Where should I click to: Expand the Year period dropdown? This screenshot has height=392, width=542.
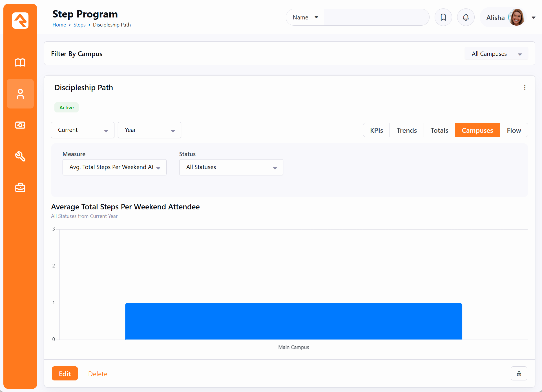coord(149,130)
